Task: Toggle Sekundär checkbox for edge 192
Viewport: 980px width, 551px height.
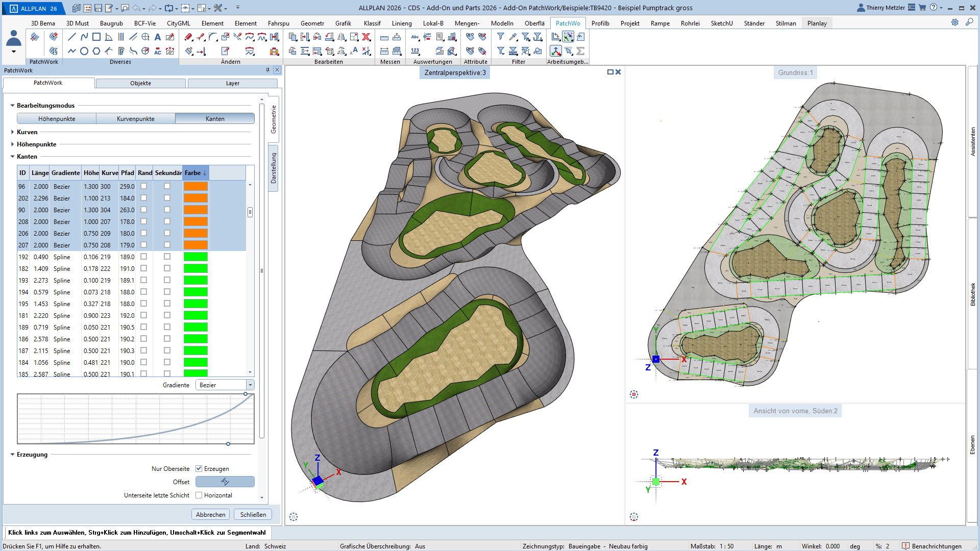Action: point(167,257)
